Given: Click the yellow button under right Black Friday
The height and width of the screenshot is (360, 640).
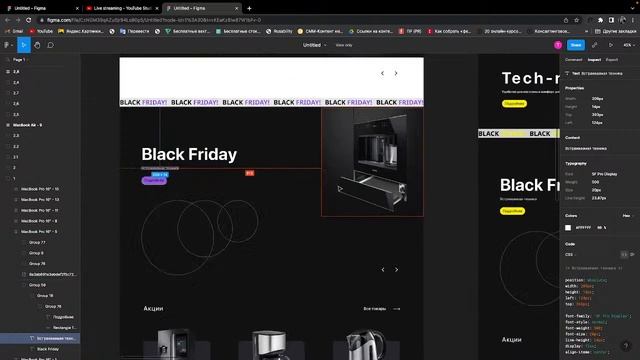Looking at the screenshot, I should 513,211.
